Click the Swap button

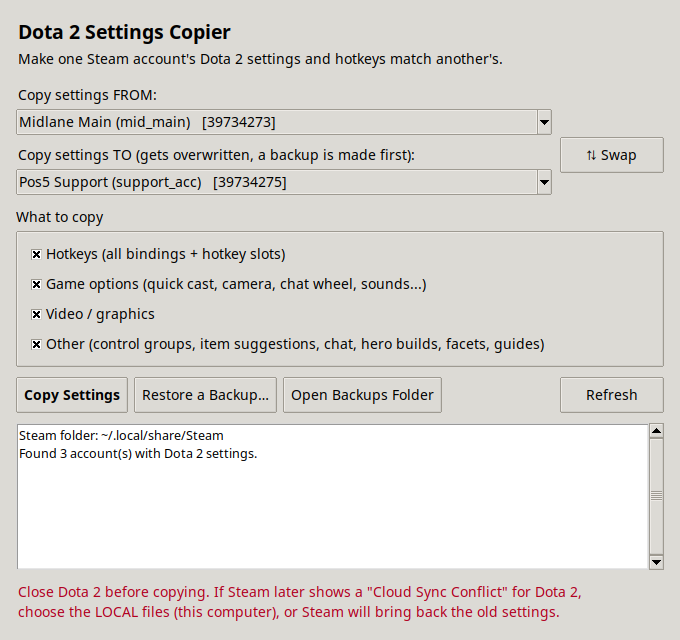coord(611,155)
